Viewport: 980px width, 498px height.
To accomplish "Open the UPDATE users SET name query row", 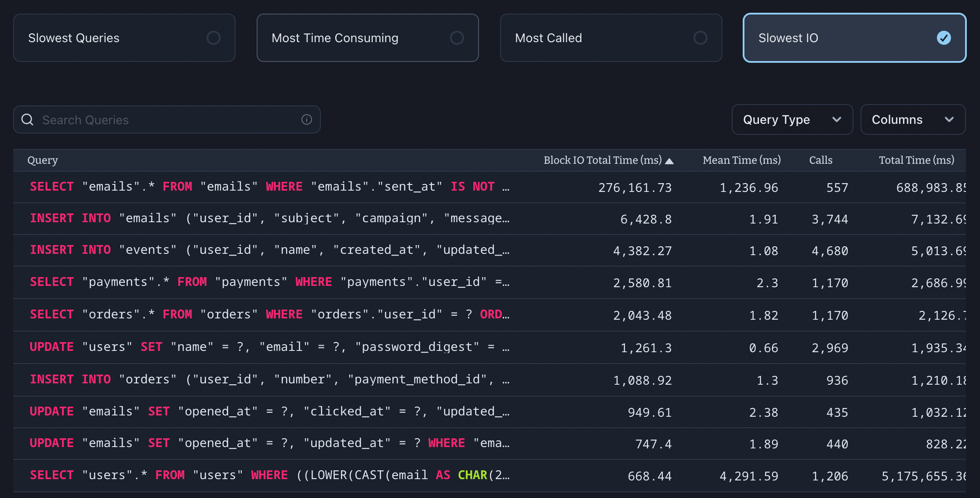I will coord(269,347).
